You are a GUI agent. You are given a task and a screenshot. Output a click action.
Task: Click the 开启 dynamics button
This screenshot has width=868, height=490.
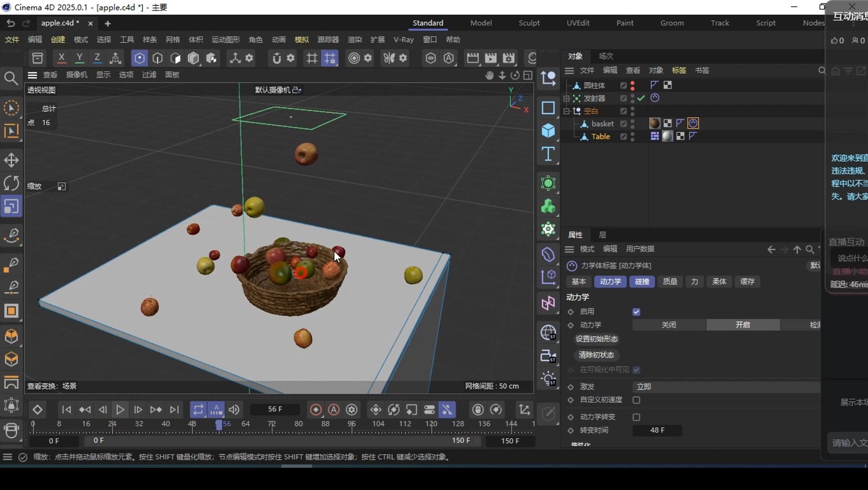(x=743, y=325)
